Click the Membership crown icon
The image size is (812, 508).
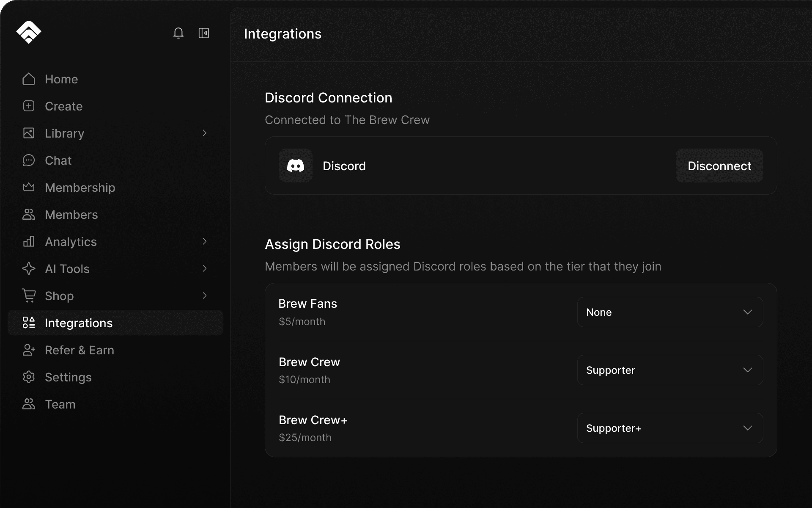click(29, 187)
